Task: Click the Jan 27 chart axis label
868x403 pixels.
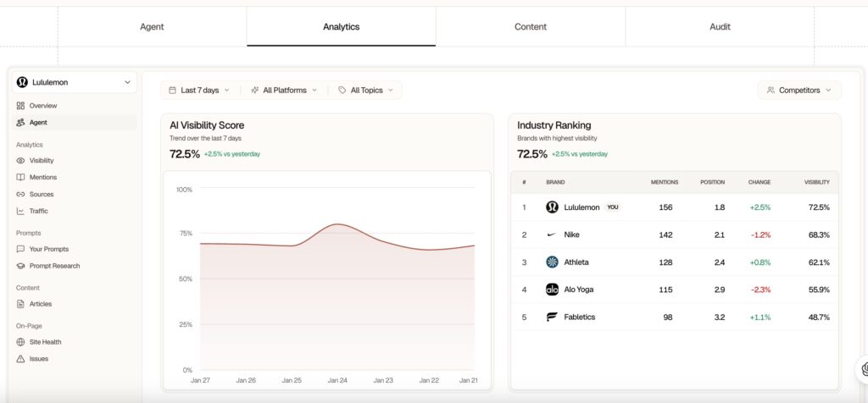Action: (200, 380)
